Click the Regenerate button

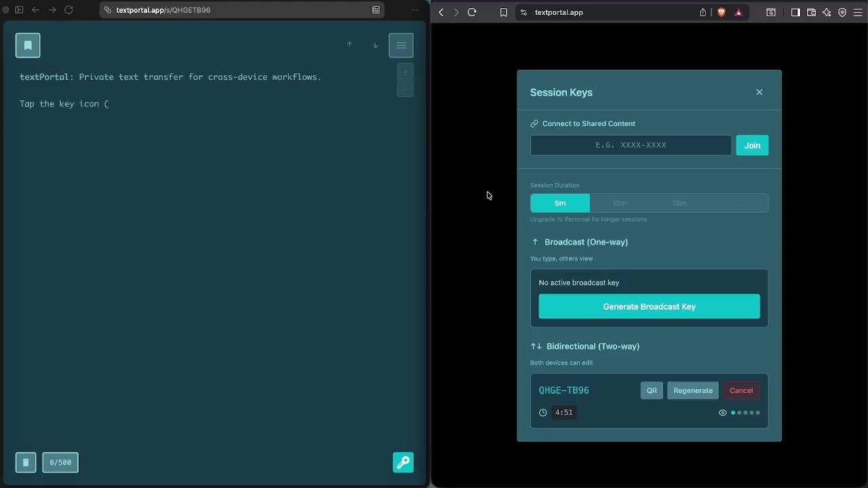click(693, 390)
